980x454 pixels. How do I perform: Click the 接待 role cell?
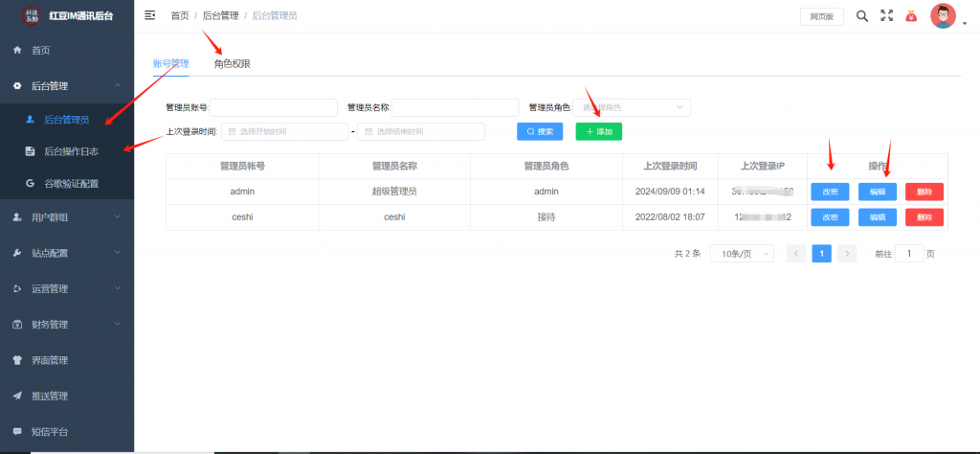(546, 217)
